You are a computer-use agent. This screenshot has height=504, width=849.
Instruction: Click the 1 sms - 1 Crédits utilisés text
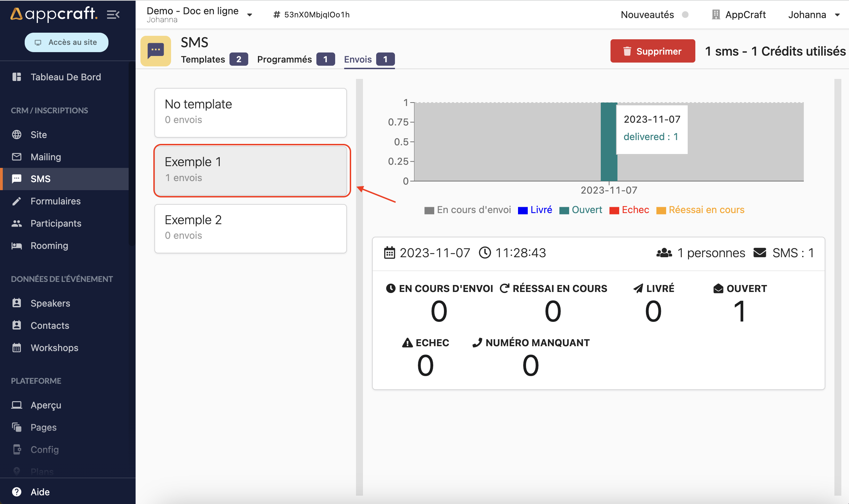(x=775, y=51)
